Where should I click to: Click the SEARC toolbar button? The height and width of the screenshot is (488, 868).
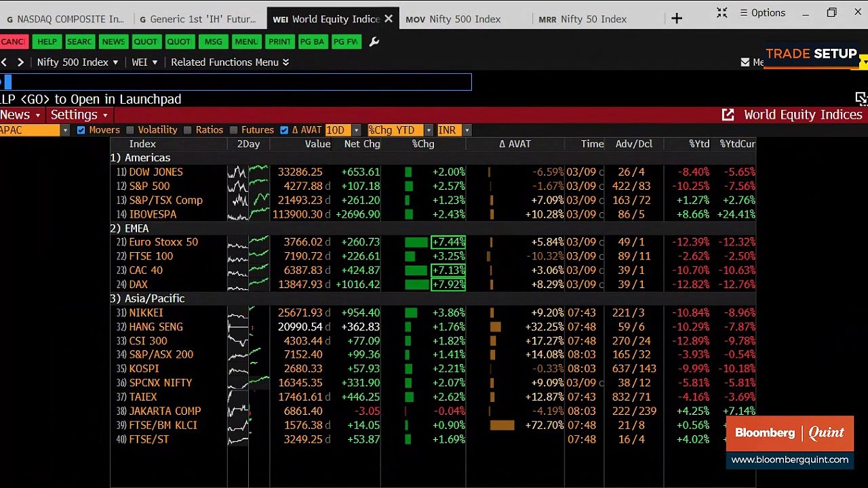(x=79, y=42)
